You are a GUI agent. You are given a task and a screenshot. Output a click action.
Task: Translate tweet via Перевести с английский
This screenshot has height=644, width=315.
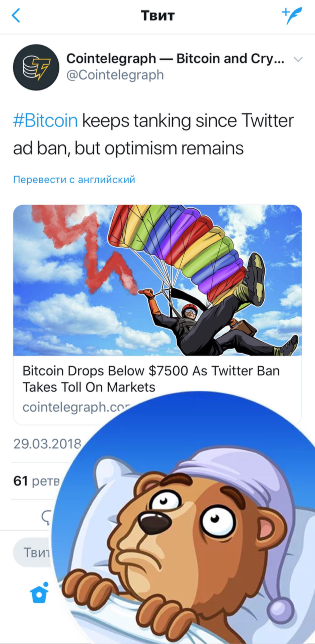[x=74, y=180]
